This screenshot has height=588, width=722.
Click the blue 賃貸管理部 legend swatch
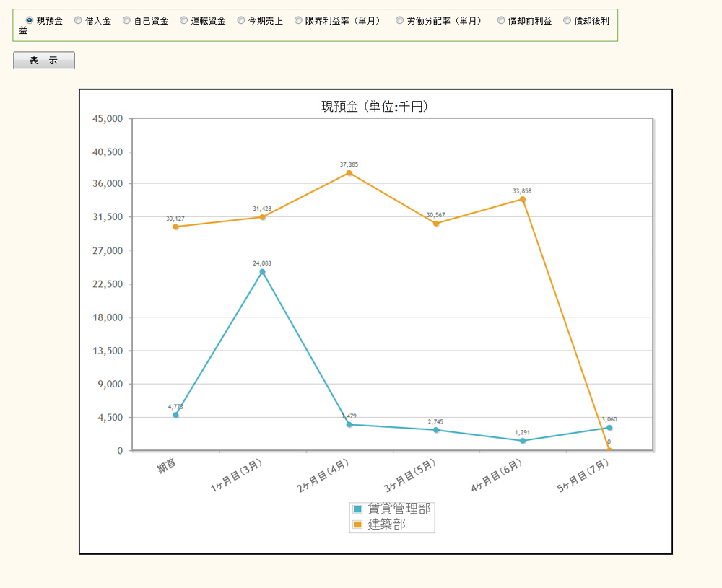pyautogui.click(x=357, y=509)
